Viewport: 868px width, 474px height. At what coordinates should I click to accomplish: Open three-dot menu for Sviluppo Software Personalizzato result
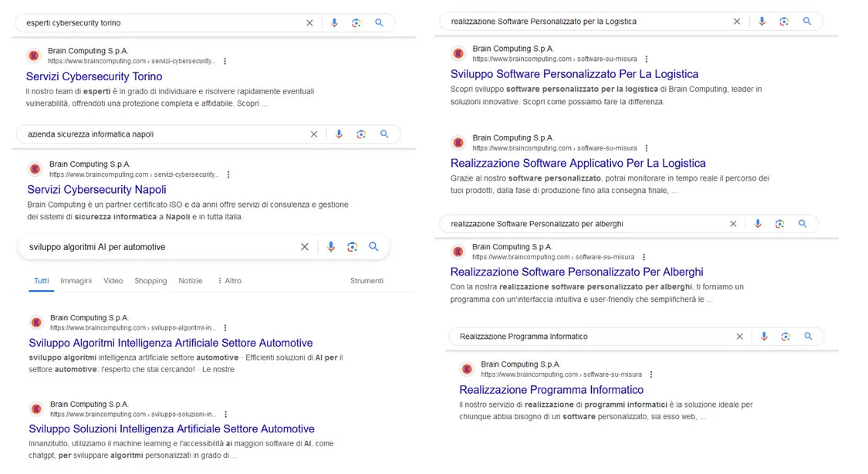click(x=646, y=59)
